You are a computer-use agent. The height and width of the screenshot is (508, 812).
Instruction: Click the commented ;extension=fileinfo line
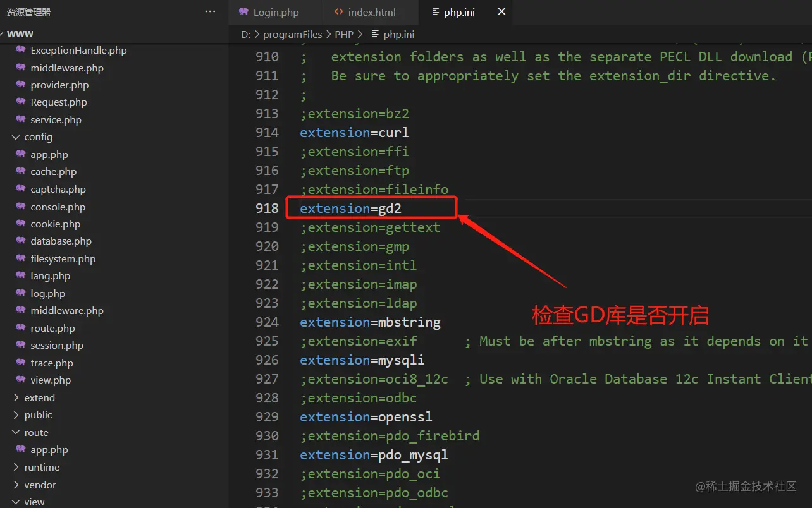374,189
